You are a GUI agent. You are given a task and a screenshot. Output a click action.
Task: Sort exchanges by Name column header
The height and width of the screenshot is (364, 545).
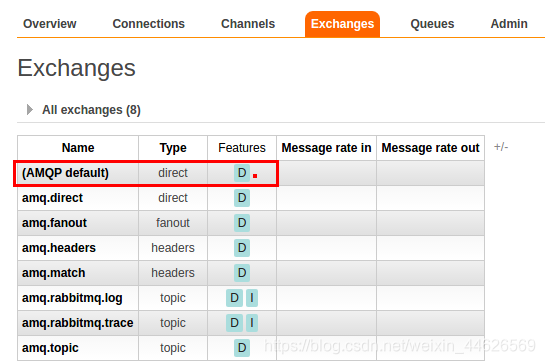[x=78, y=148]
